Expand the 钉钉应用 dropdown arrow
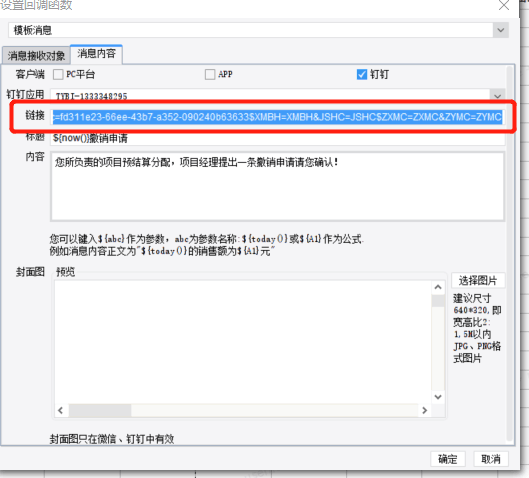 497,96
